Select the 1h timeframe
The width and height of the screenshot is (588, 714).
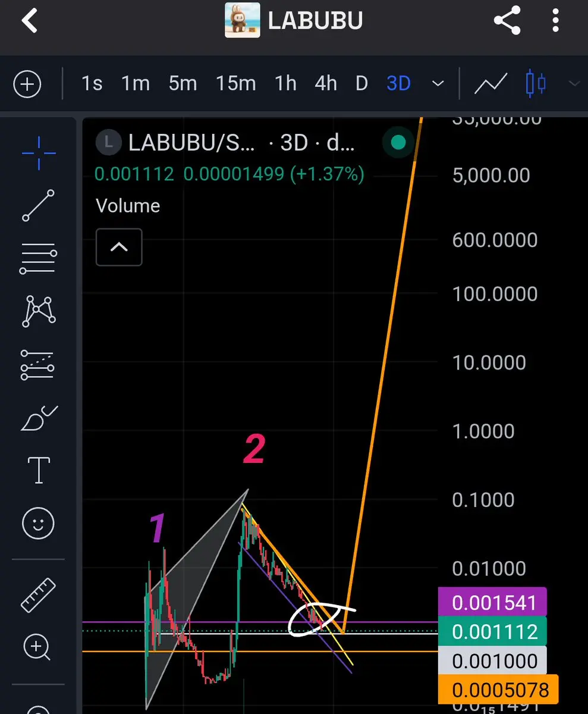[285, 84]
